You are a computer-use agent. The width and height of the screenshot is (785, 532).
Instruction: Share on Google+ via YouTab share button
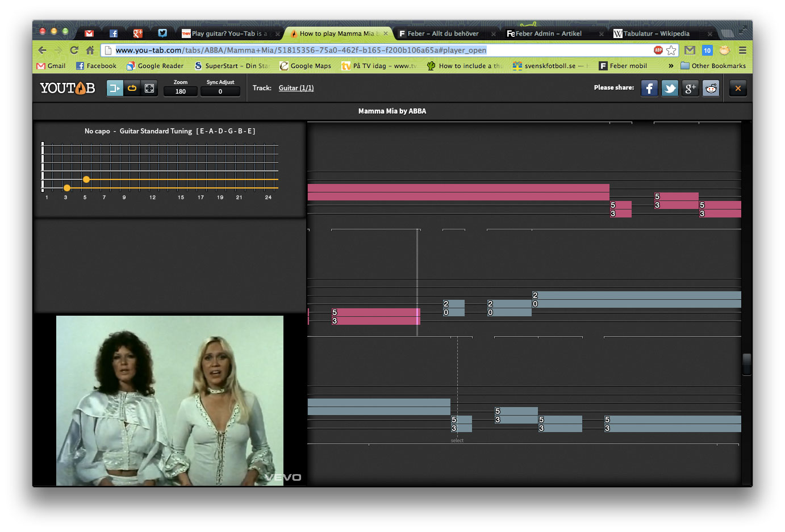(x=690, y=88)
